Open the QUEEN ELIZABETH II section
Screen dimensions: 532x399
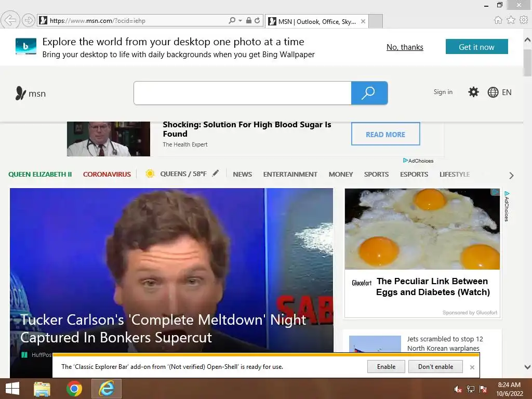[40, 174]
